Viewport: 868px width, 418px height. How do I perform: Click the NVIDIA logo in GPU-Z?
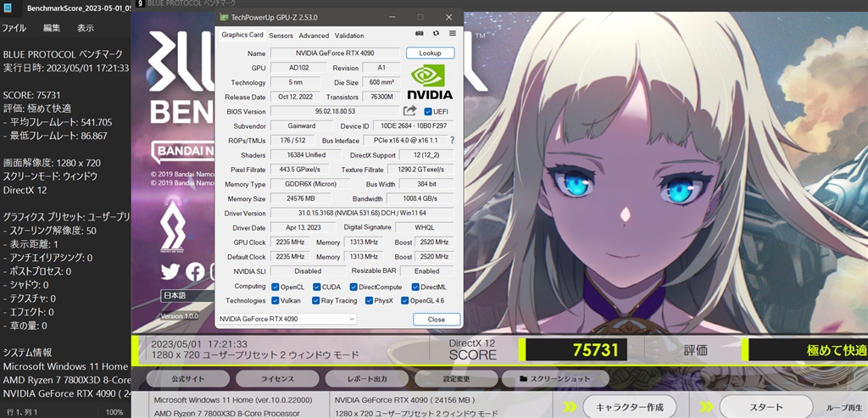click(x=430, y=81)
